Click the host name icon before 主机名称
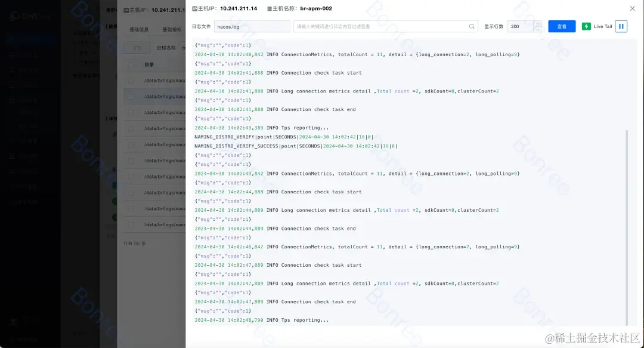This screenshot has height=348, width=644. [x=270, y=8]
